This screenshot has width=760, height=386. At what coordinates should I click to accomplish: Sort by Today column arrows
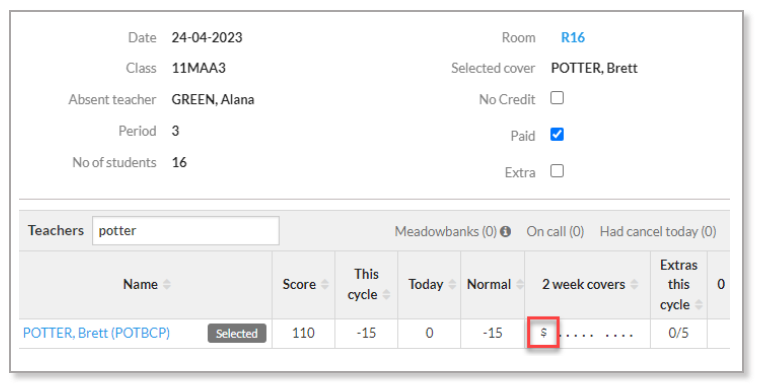(452, 284)
